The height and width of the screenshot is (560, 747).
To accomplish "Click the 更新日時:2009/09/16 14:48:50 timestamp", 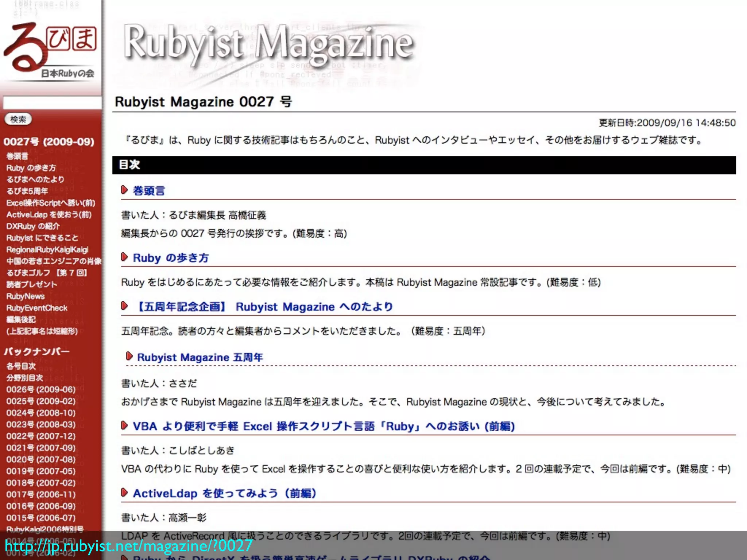I will point(667,123).
